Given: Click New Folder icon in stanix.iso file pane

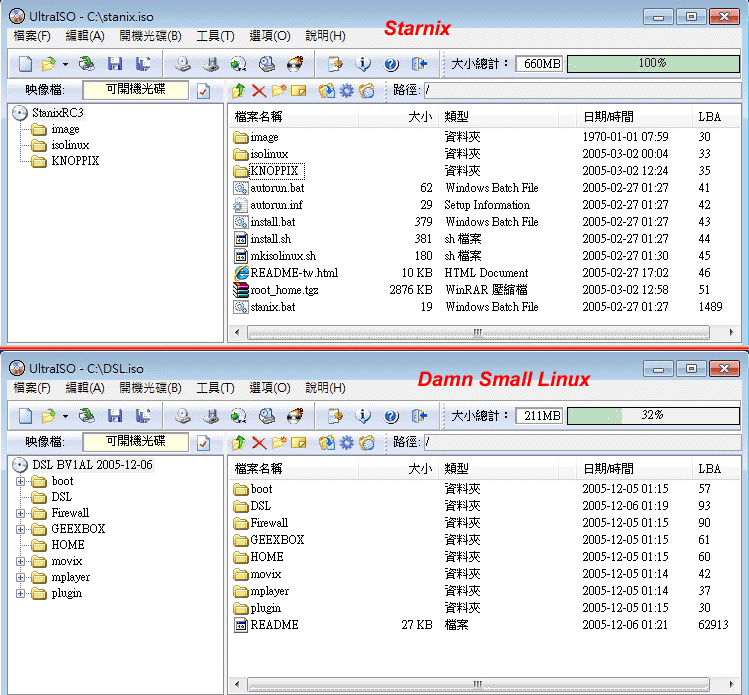Looking at the screenshot, I should coord(279,90).
